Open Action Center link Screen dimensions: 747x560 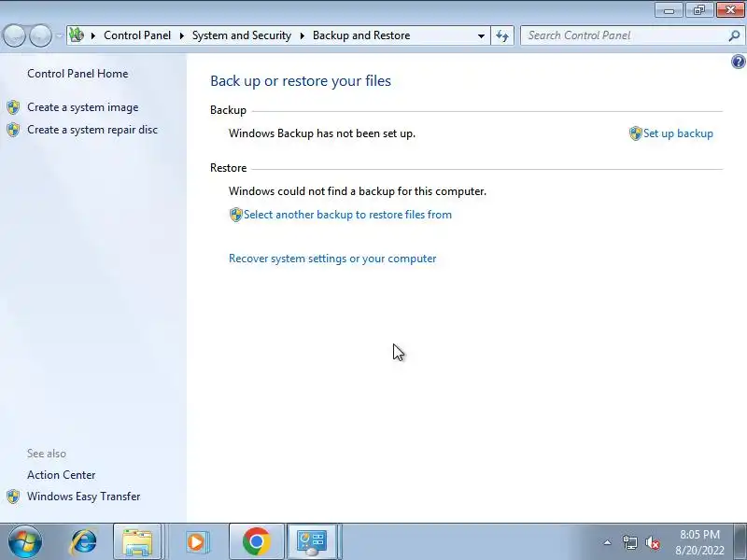61,475
